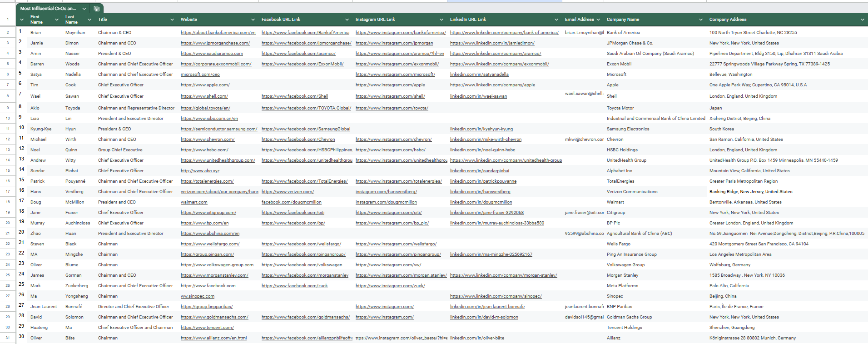Select the Tencent Holdings company name cell
The image size is (868, 344).
coord(655,328)
